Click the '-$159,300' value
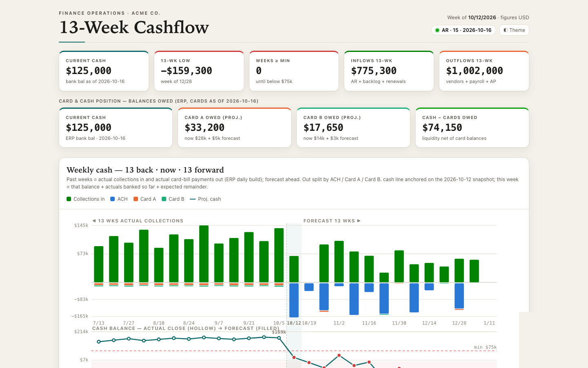588x368 pixels. pyautogui.click(x=186, y=71)
